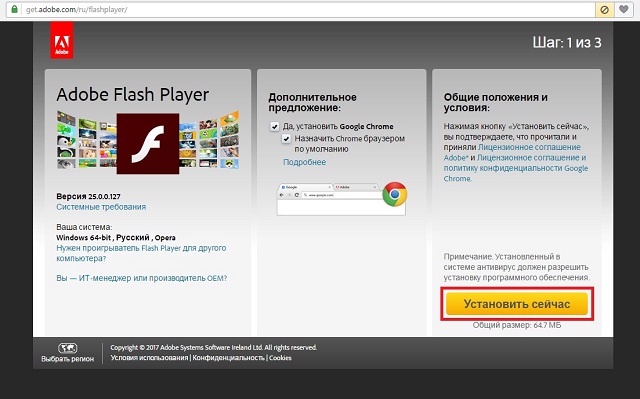Uncheck 'Назначить Chrome браузером по умолчанию' checkbox
Screen dimensions: 640x399
coord(286,139)
